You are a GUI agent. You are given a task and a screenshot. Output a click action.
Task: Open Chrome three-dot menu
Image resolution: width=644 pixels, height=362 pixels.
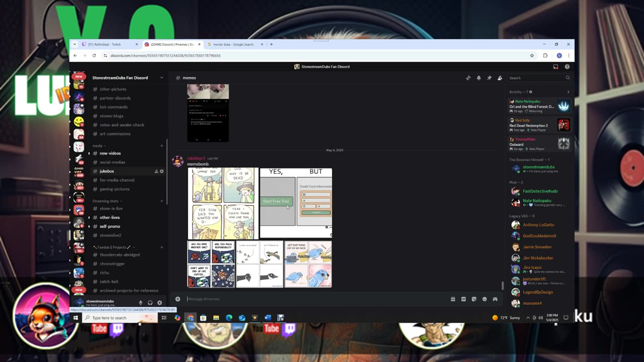coord(569,56)
